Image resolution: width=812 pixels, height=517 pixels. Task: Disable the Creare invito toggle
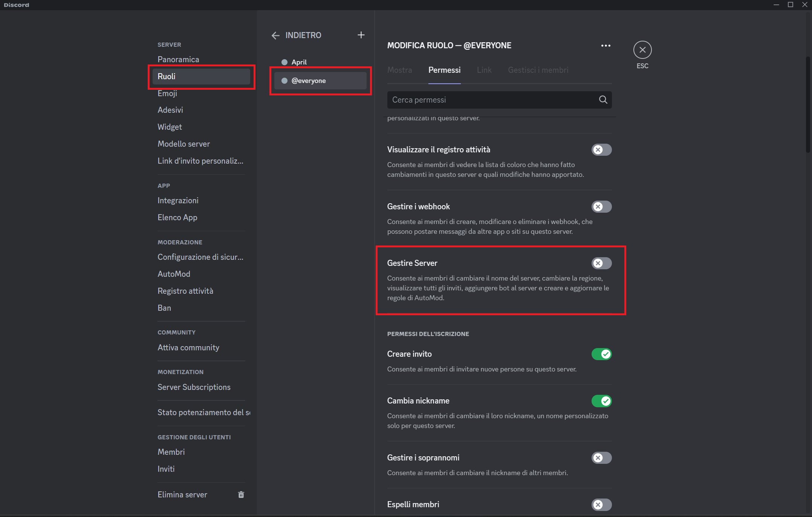[x=601, y=354]
